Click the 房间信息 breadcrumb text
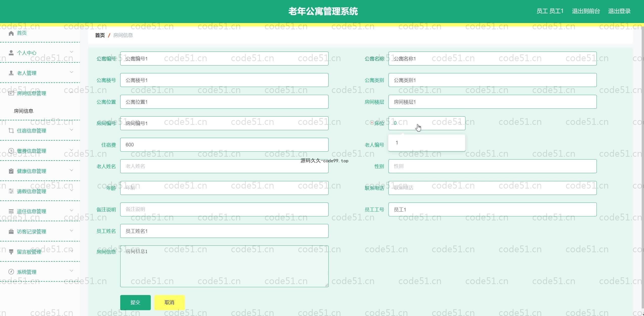The width and height of the screenshot is (644, 316). pyautogui.click(x=123, y=35)
